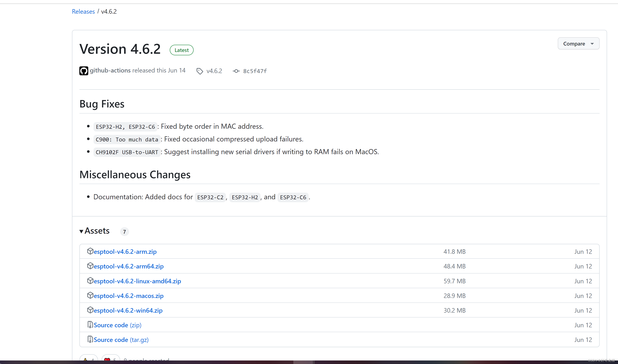Open the Compare dropdown
The width and height of the screenshot is (618, 364).
point(578,44)
